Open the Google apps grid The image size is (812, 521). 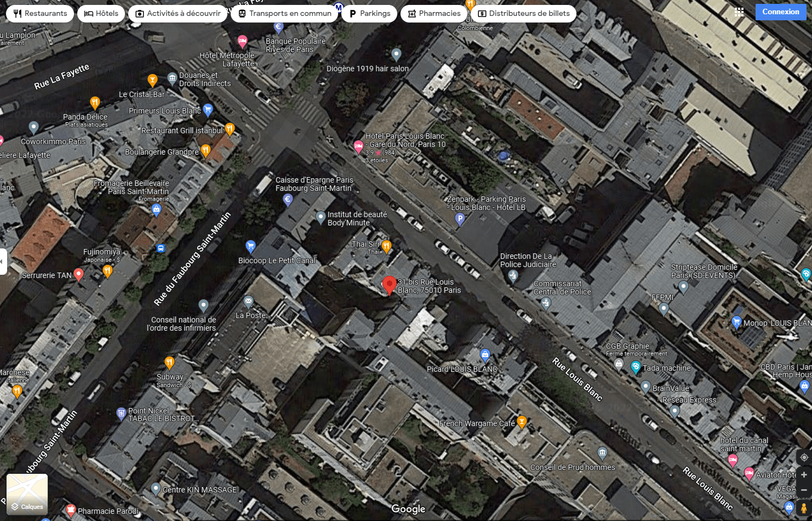[739, 12]
